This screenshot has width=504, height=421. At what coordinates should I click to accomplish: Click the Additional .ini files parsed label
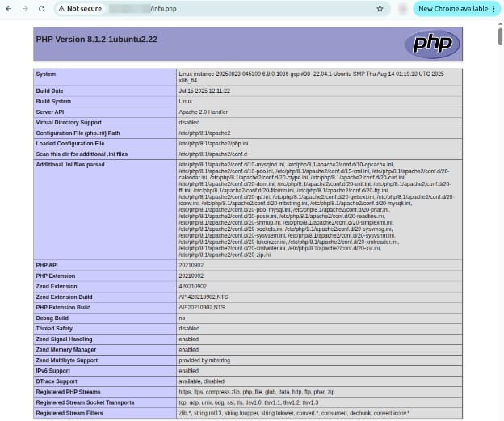(70, 165)
